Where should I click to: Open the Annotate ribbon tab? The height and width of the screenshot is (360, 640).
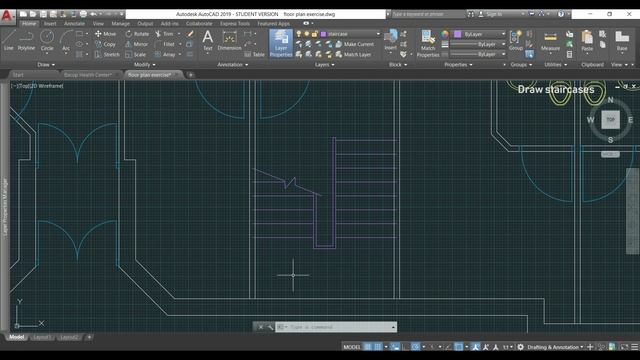tap(74, 24)
